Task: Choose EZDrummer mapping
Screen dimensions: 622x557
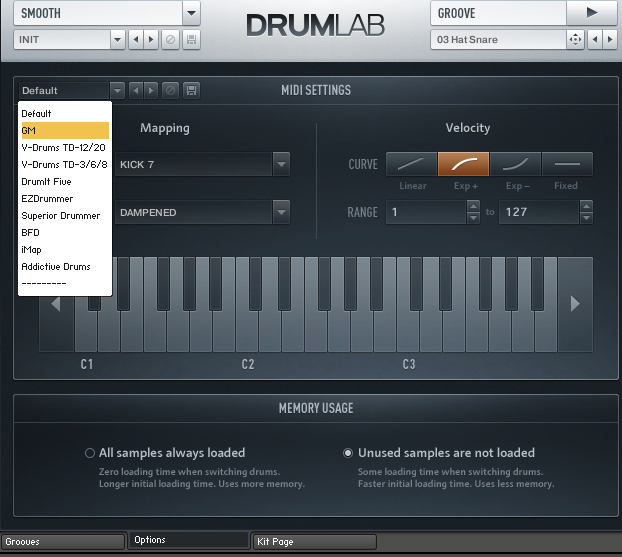Action: point(65,199)
